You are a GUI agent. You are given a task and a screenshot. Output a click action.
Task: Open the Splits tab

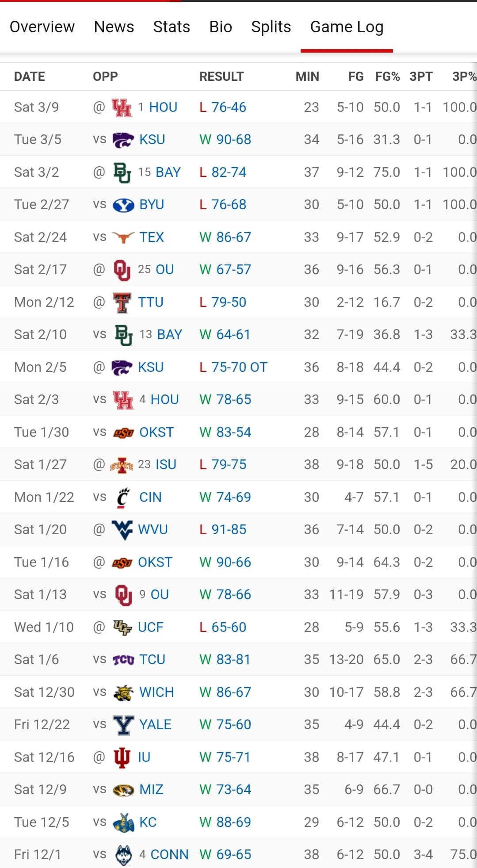(271, 27)
